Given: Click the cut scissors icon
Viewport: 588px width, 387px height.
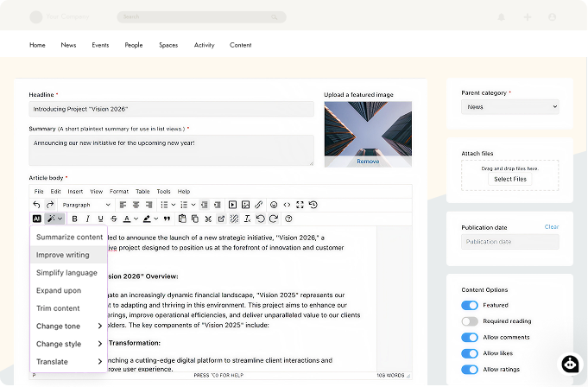Looking at the screenshot, I should tap(208, 219).
